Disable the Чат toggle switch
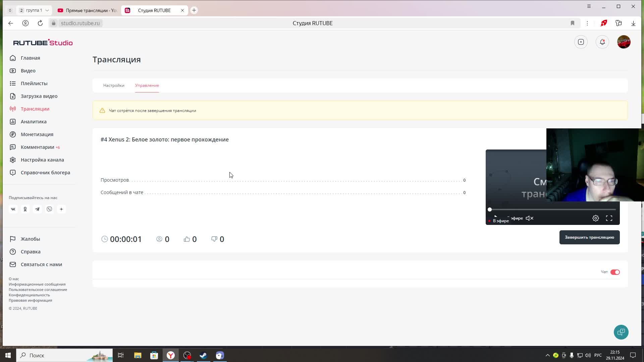Image resolution: width=644 pixels, height=362 pixels. [615, 272]
